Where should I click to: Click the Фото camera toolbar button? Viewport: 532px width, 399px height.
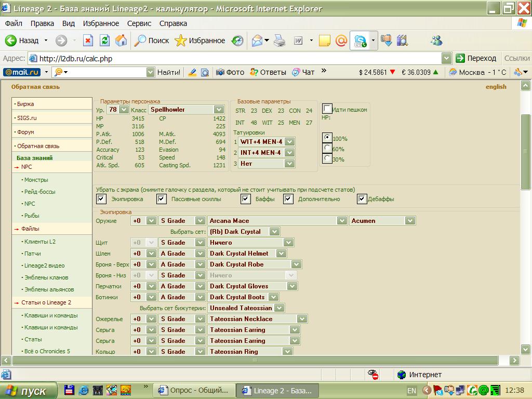(x=230, y=72)
